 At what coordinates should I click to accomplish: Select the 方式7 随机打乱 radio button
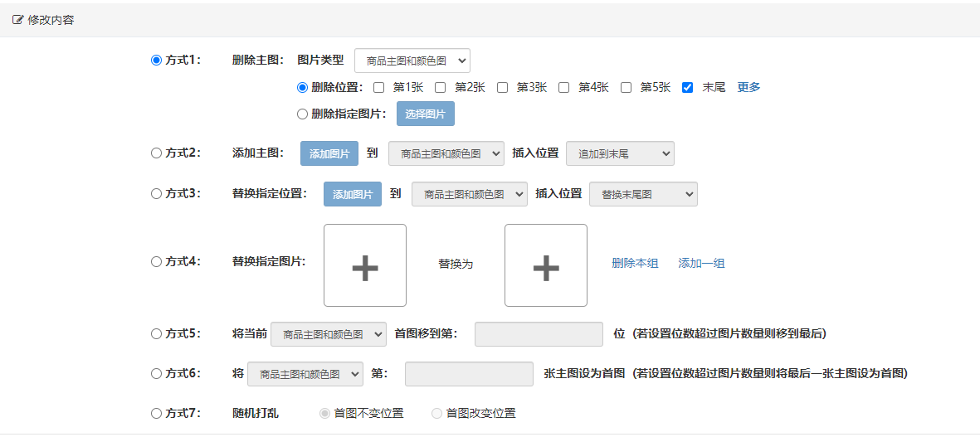(156, 413)
